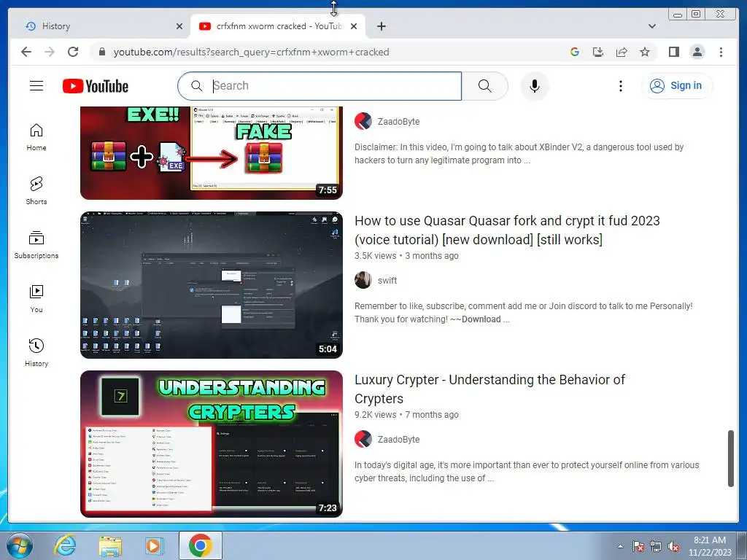
Task: Open ZaadoByte channel under Luxury Crypter video
Action: pos(398,440)
